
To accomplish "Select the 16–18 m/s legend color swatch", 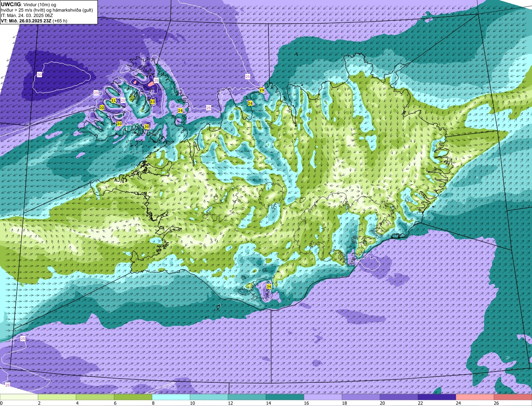I will coord(323,397).
